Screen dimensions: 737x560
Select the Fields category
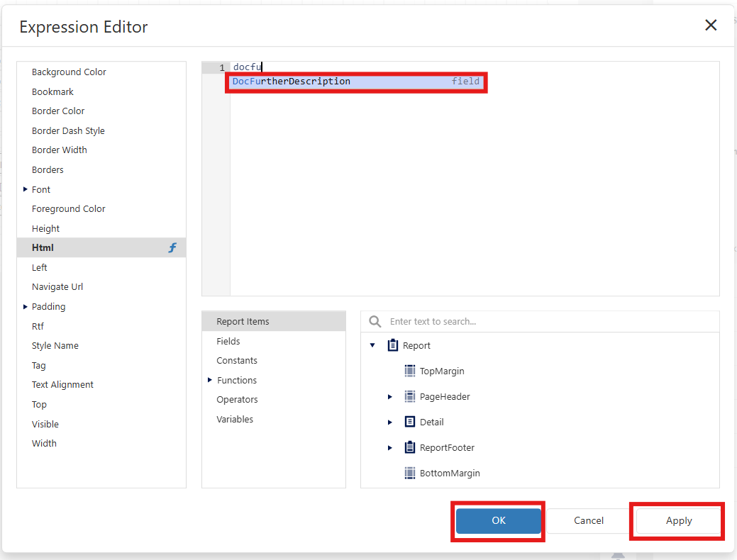pos(274,341)
